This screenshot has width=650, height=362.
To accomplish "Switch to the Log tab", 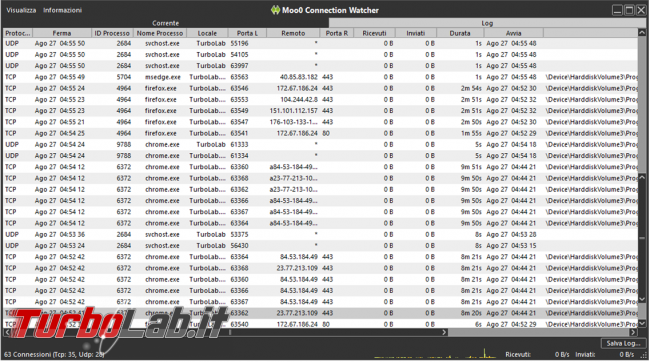I will coord(487,23).
